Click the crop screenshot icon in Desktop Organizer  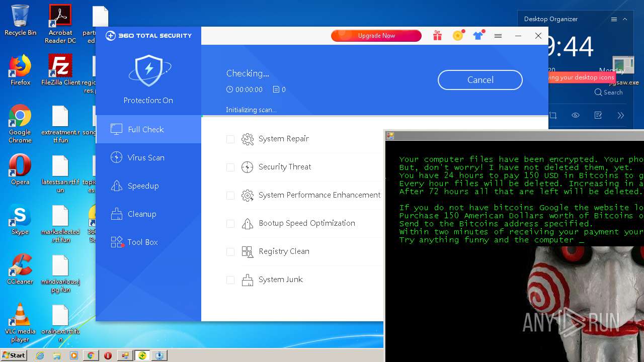click(553, 115)
